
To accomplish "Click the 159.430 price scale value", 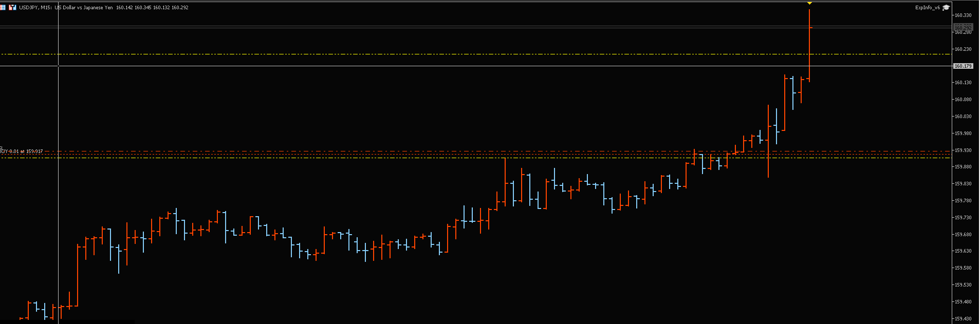I will (x=963, y=319).
